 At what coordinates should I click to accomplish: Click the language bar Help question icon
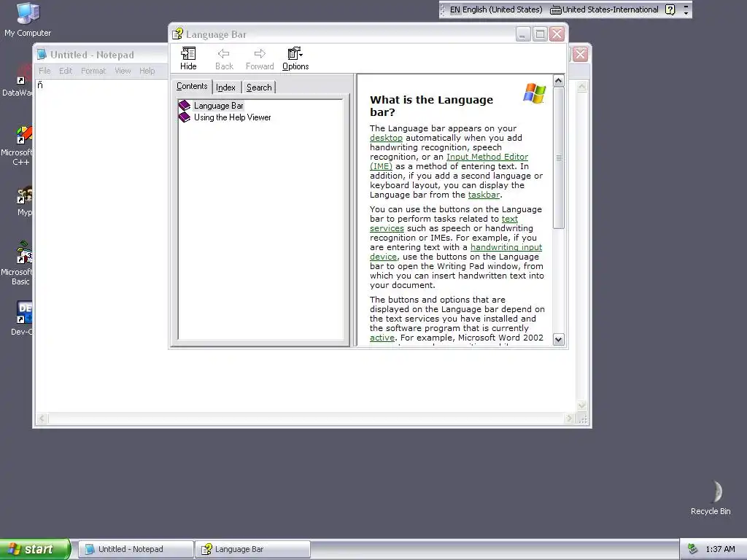click(x=670, y=9)
